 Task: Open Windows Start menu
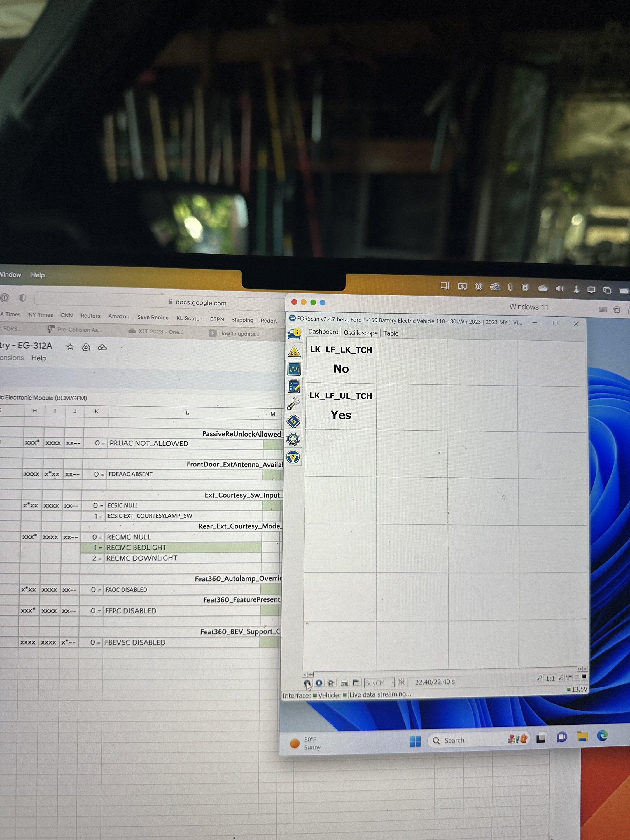click(x=415, y=741)
